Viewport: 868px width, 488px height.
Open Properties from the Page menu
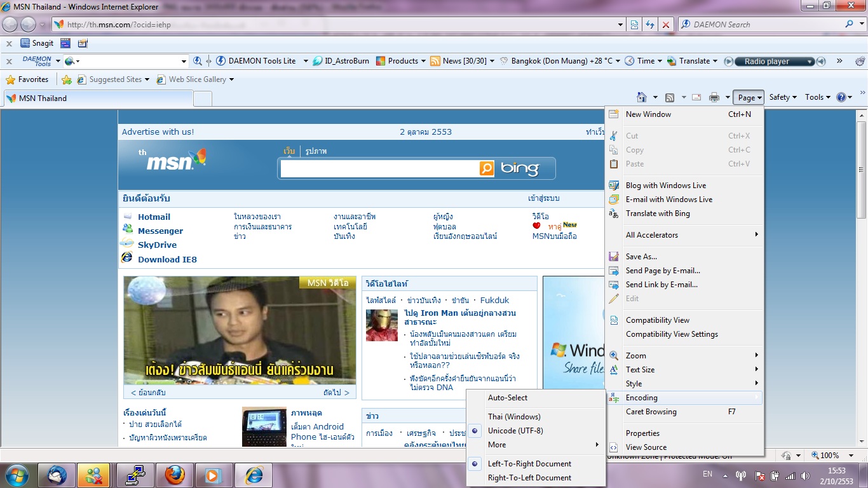tap(684, 433)
